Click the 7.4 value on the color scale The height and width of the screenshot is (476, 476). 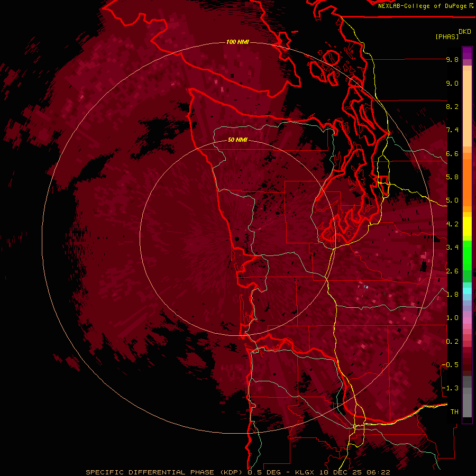click(452, 130)
